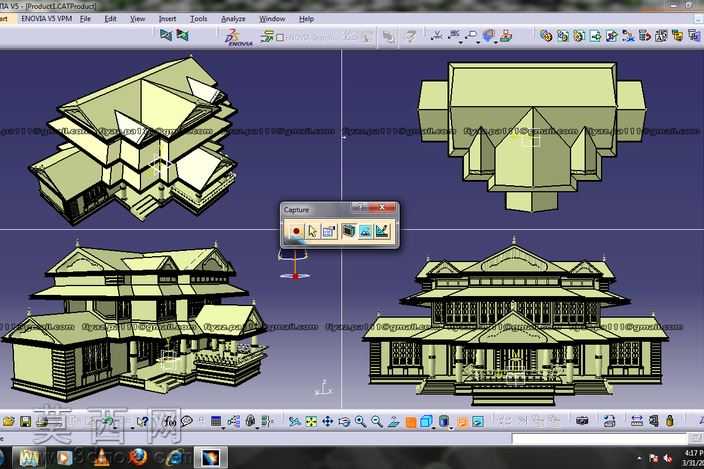This screenshot has width=704, height=469.
Task: Expand the view mode dropdown arrow
Action: pyautogui.click(x=452, y=428)
